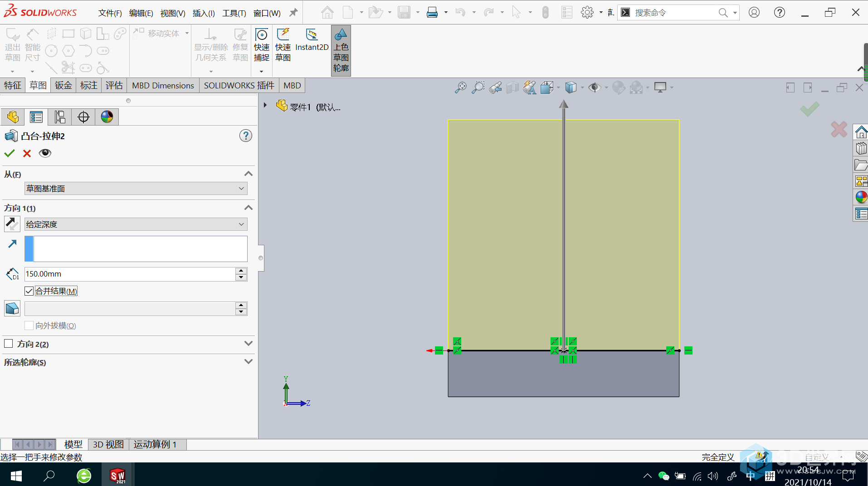Image resolution: width=868 pixels, height=486 pixels.
Task: Expand the 零件1 flyout tree arrow
Action: 265,105
